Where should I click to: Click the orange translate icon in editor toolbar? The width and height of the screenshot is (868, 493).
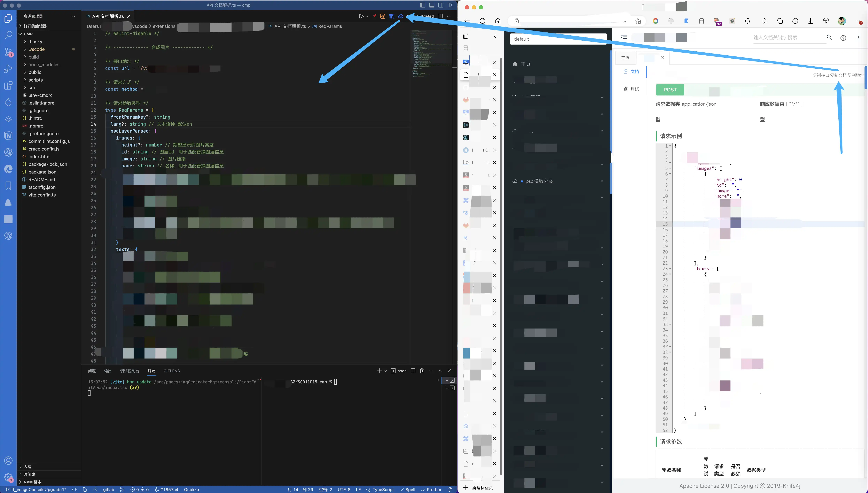point(383,16)
